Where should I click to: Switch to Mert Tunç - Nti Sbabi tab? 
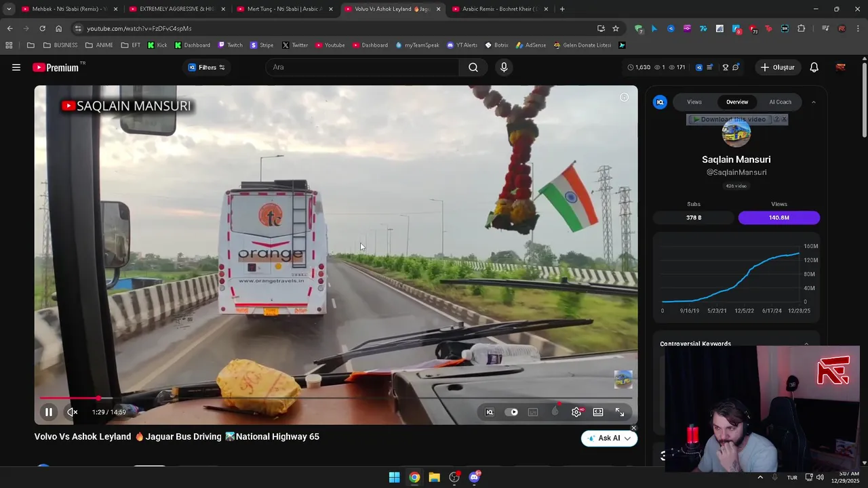pos(284,9)
